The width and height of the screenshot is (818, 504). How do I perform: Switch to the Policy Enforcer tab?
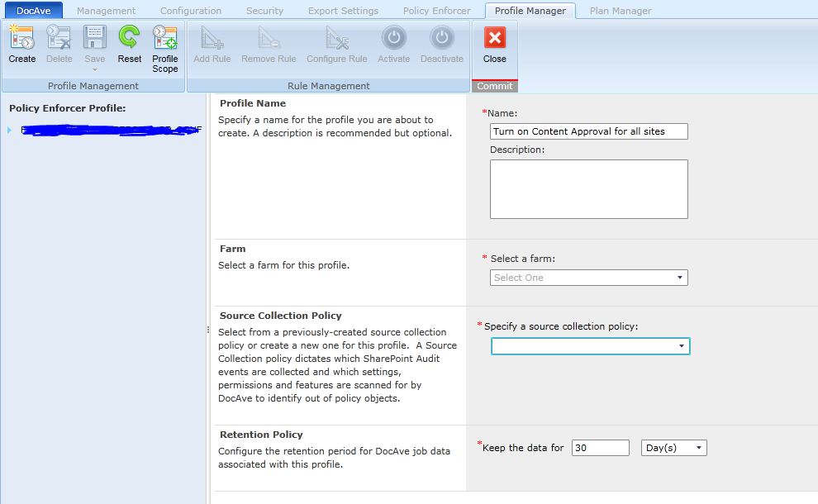(436, 11)
